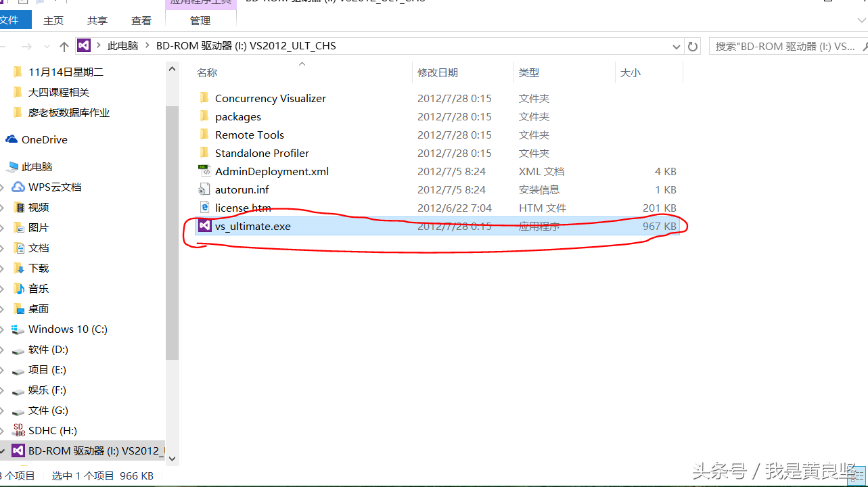Expand the 图片 tree node

coord(3,227)
